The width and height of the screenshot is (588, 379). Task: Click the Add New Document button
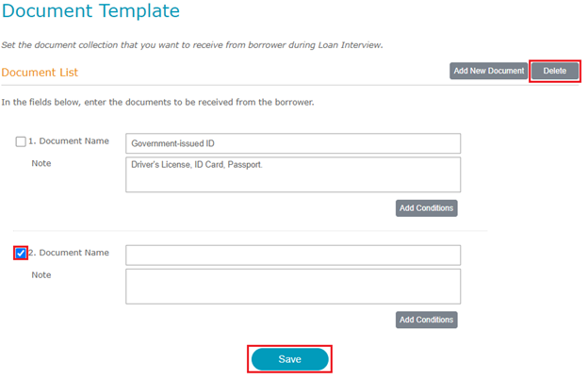(x=488, y=71)
